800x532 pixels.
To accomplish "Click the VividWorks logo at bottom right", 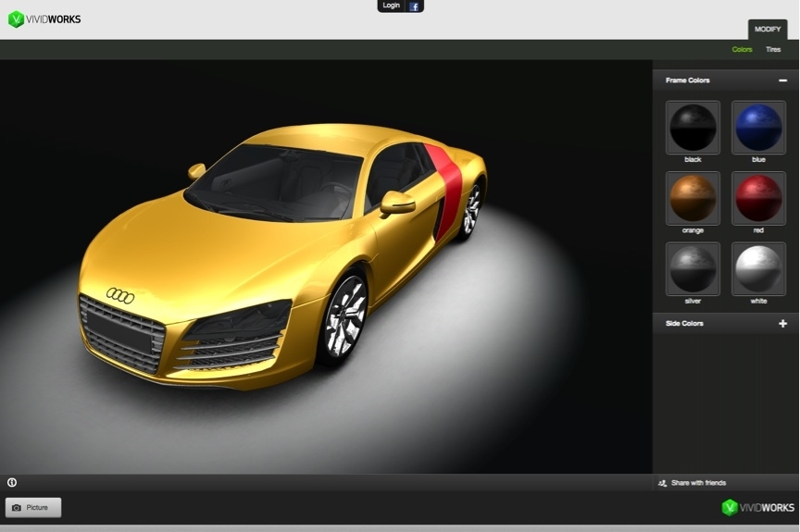I will pos(757,507).
